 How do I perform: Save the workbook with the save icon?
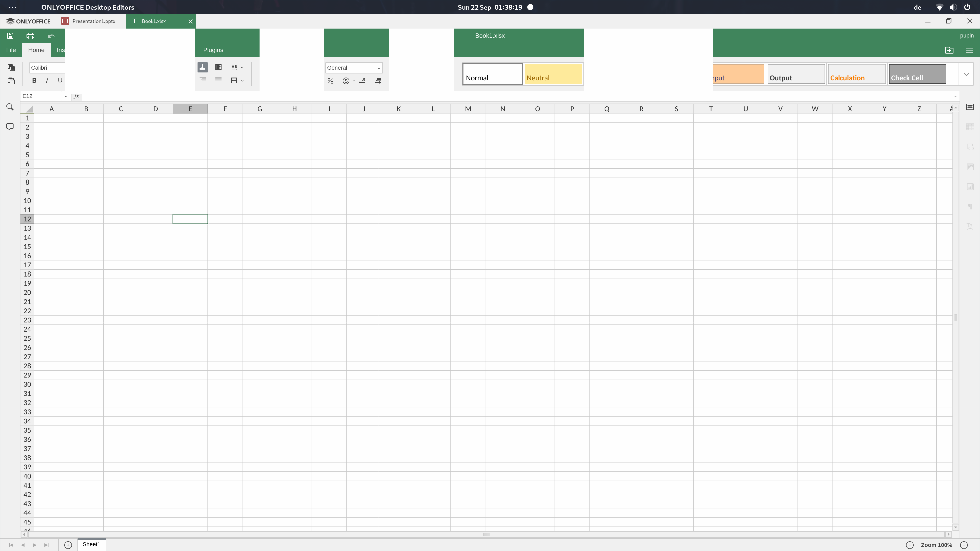(x=10, y=36)
